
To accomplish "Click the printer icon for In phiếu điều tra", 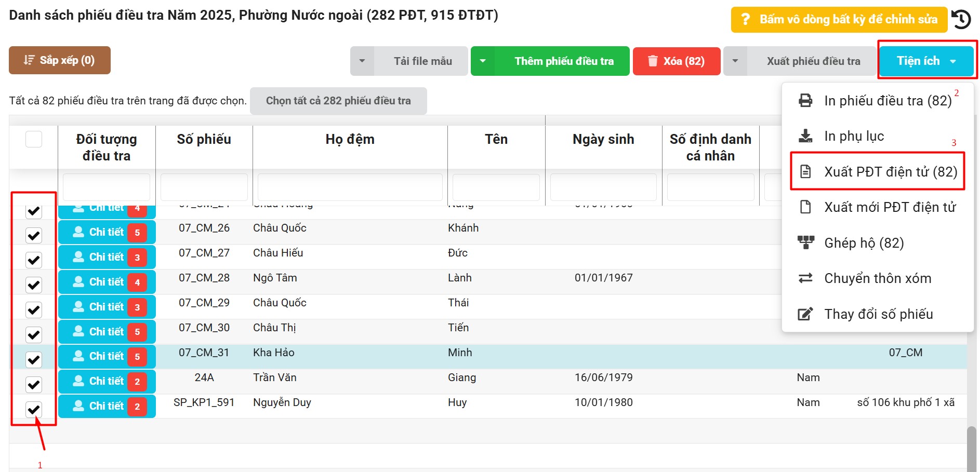I will coord(805,100).
